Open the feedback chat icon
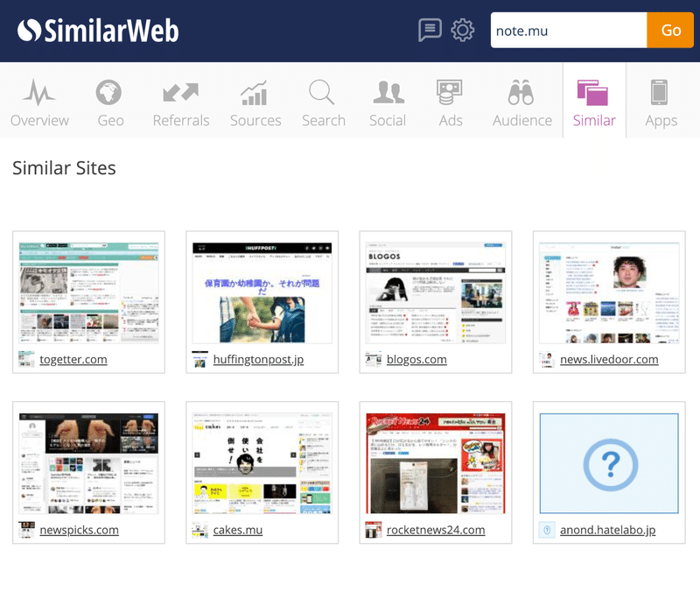Screen dimensions: 700x592 click(x=430, y=30)
